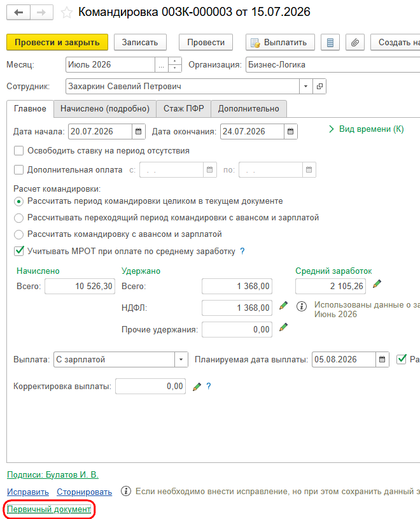Viewport: 420px width, 519px height.
Task: Click the Удержано Всего field 1 368,00
Action: click(x=237, y=287)
